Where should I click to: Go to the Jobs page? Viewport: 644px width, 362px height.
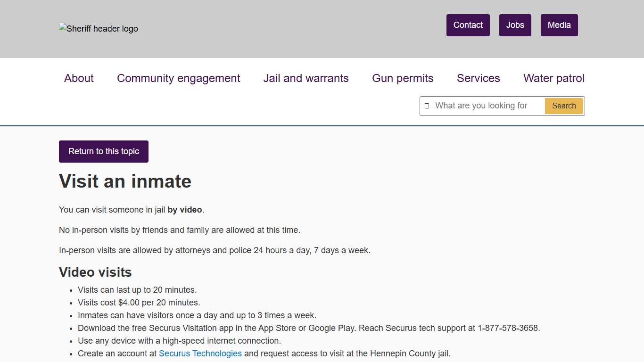point(515,25)
